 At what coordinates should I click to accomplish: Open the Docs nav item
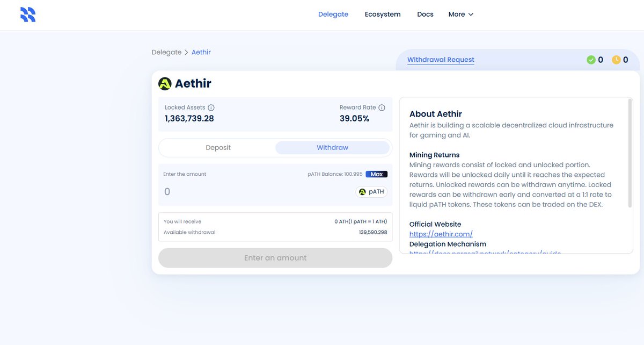click(x=425, y=15)
